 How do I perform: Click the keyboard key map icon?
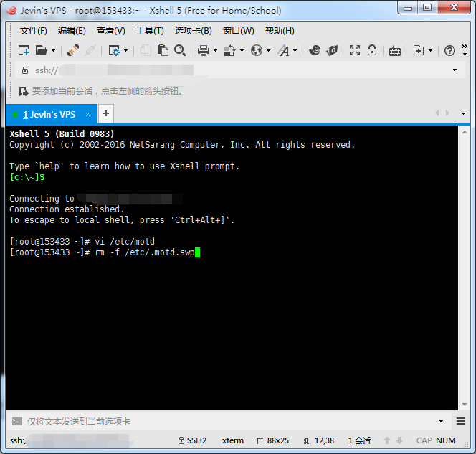395,51
